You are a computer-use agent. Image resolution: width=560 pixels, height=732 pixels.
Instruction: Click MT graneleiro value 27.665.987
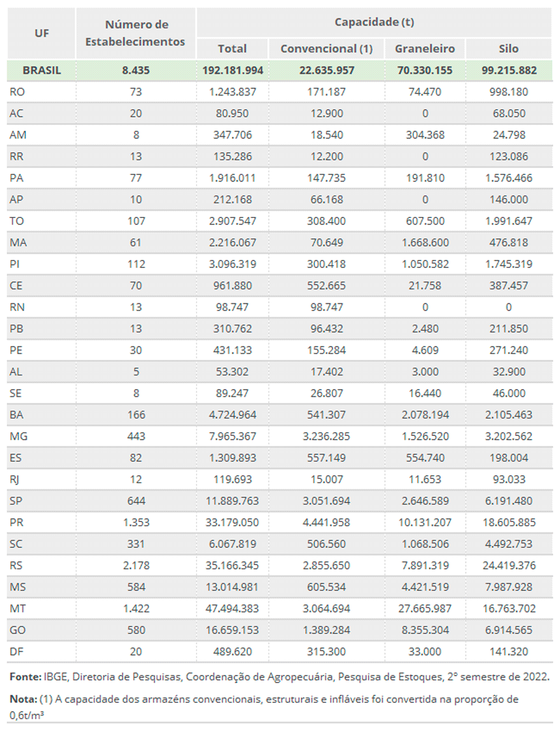tap(425, 609)
